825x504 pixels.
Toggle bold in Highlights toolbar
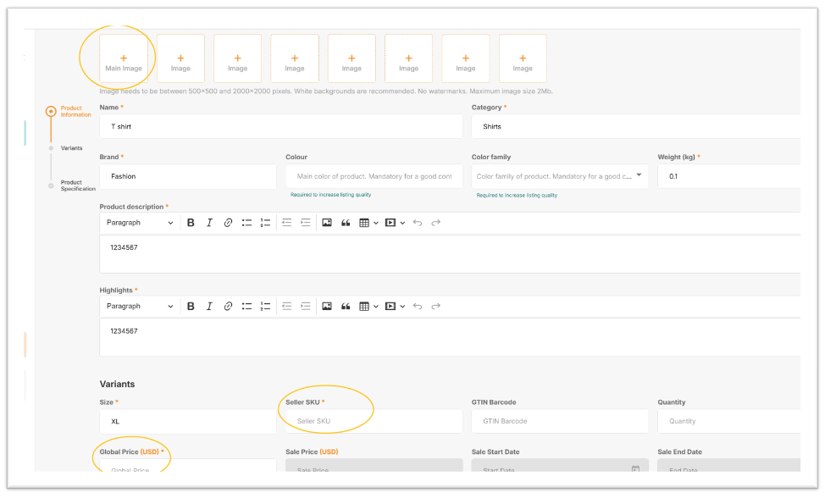click(191, 306)
